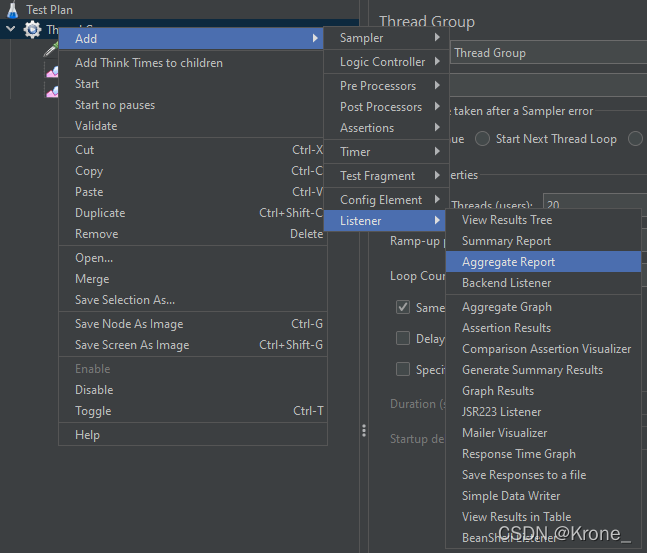
Task: Add View Results Tree listener
Action: click(x=543, y=220)
